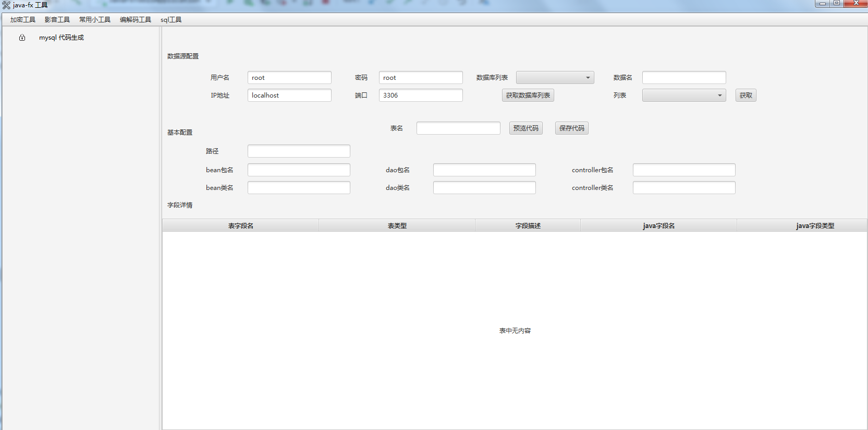Click the 表名 text field
The width and height of the screenshot is (868, 430).
point(458,128)
